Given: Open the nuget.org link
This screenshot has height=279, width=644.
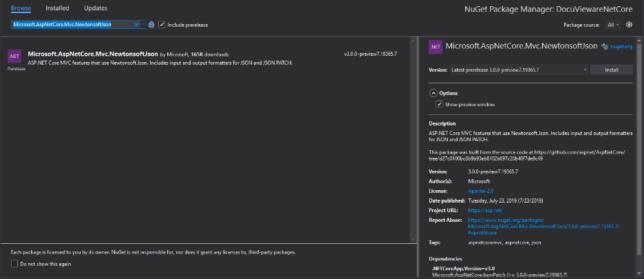Looking at the screenshot, I should click(x=621, y=47).
